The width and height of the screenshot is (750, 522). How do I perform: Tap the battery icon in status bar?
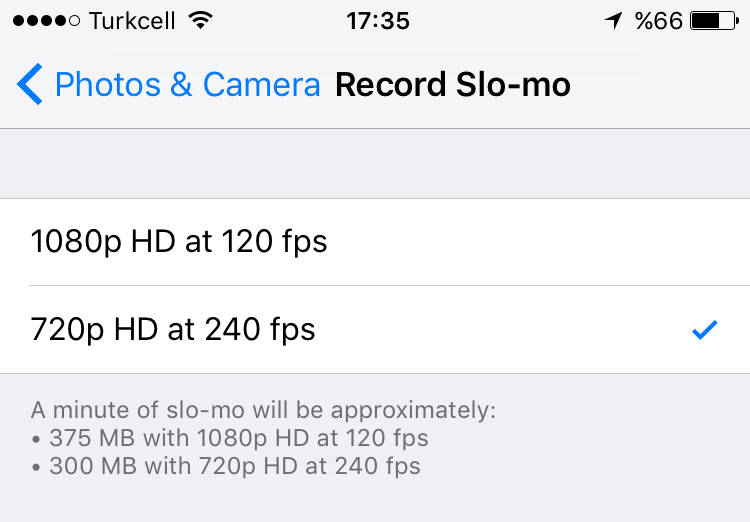click(x=715, y=21)
